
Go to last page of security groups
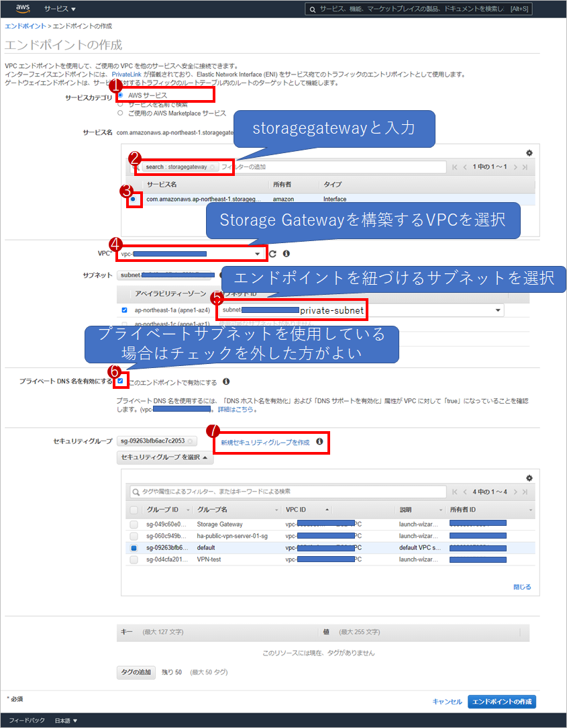(x=525, y=492)
